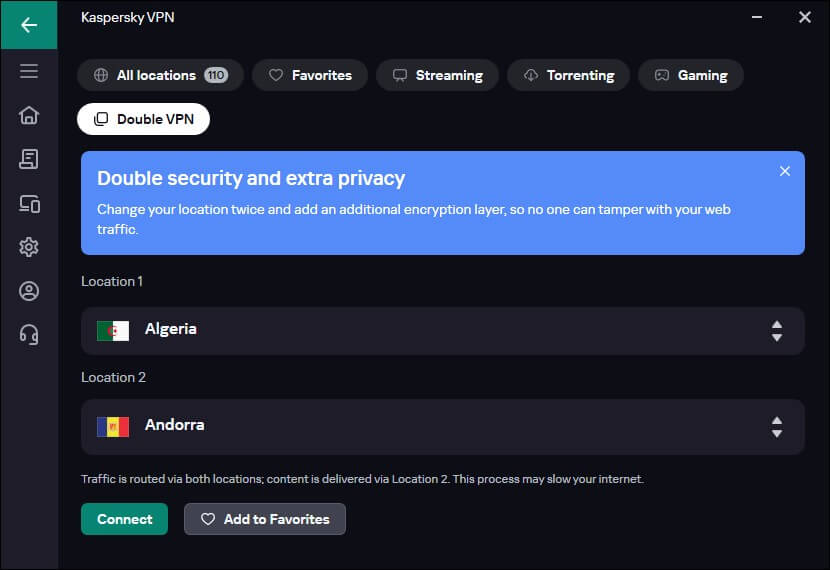Click the Double security and extra privacy heading
The height and width of the screenshot is (570, 830).
click(251, 178)
